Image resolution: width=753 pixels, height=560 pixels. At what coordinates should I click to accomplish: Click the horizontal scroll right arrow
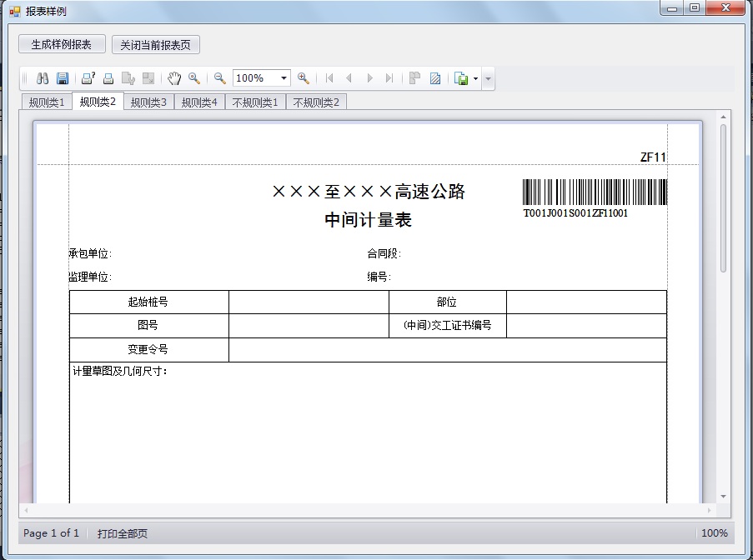click(x=709, y=510)
